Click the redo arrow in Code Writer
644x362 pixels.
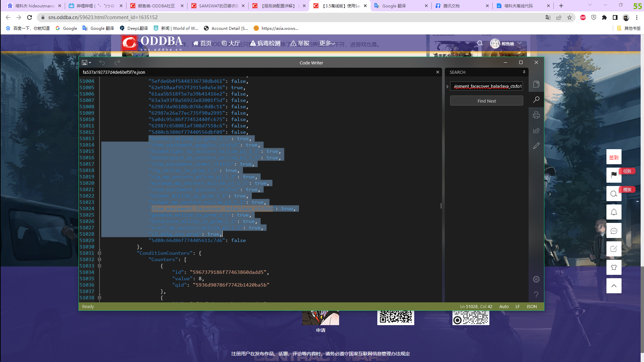pos(117,63)
